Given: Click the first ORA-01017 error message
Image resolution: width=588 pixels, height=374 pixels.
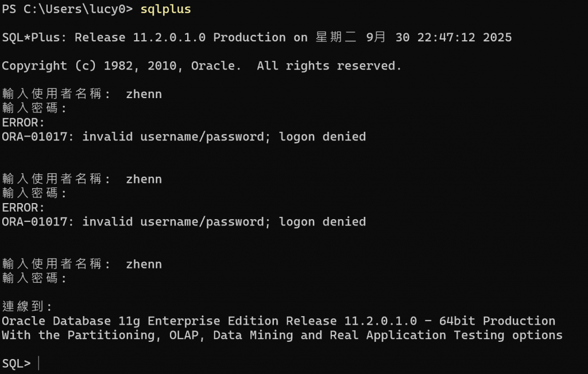Looking at the screenshot, I should (x=184, y=137).
